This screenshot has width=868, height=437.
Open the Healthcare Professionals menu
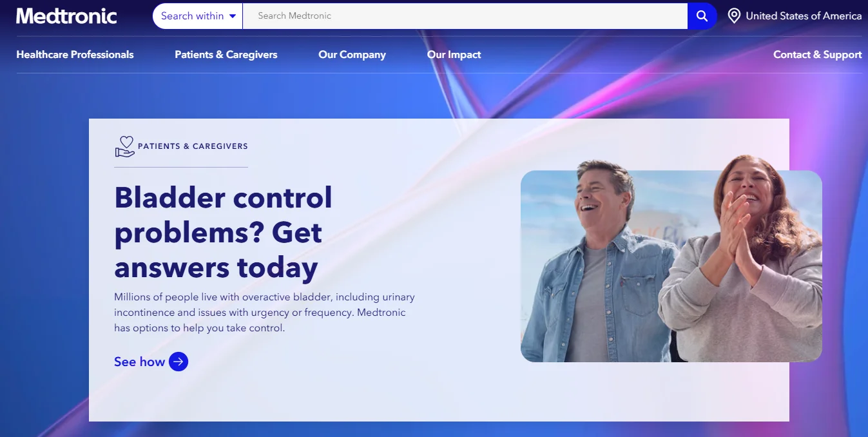(x=75, y=55)
